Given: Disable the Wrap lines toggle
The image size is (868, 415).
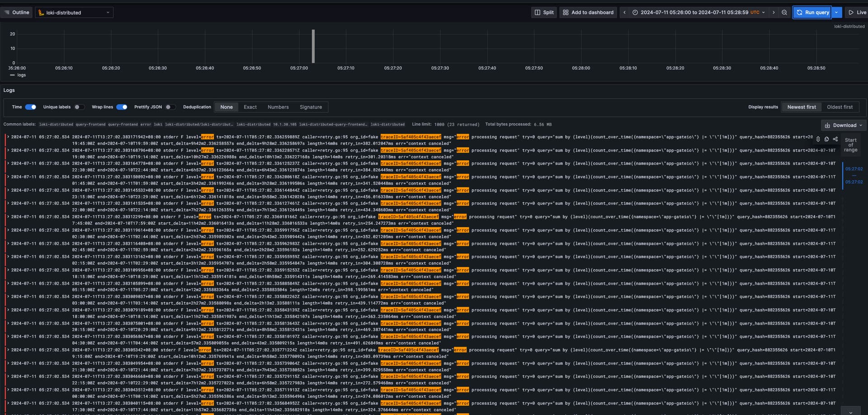Looking at the screenshot, I should (x=122, y=107).
